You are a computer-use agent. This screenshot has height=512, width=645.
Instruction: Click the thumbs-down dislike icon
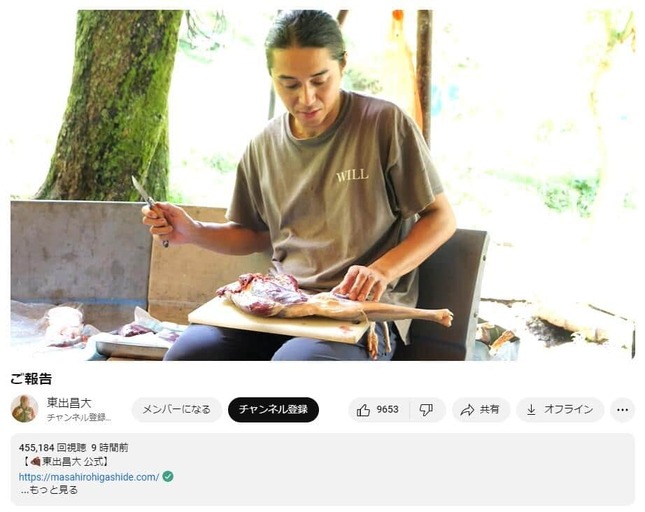pos(426,410)
